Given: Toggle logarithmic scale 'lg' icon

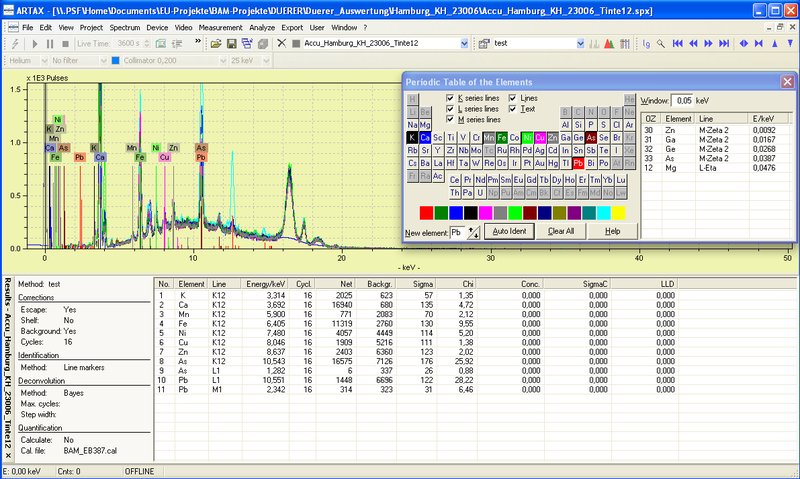Looking at the screenshot, I should tap(646, 44).
